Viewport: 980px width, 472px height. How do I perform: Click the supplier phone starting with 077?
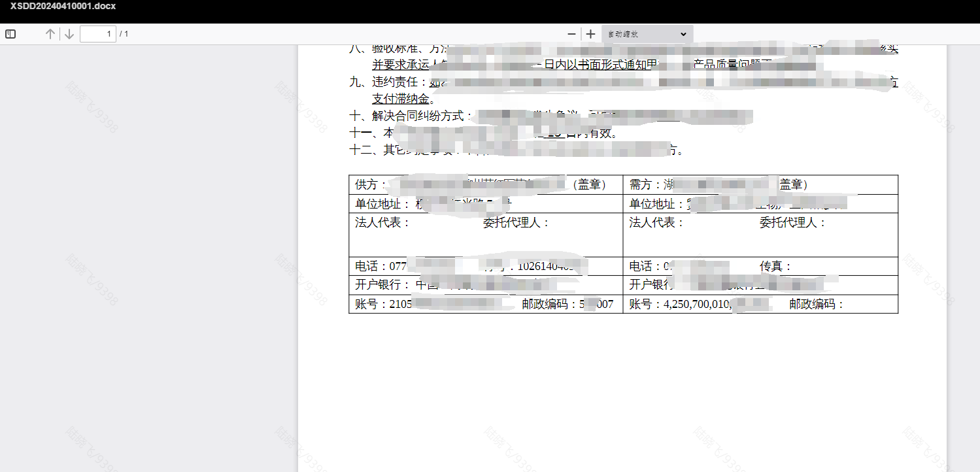[399, 267]
